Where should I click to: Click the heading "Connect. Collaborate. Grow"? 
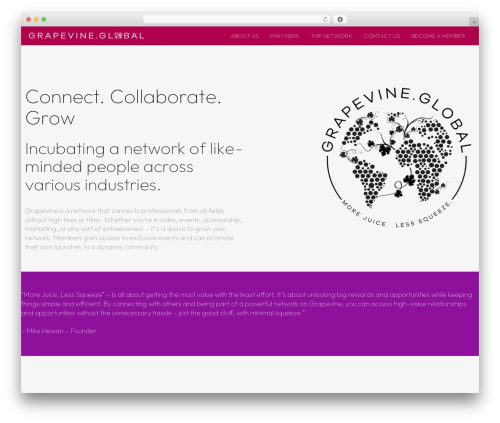point(123,107)
